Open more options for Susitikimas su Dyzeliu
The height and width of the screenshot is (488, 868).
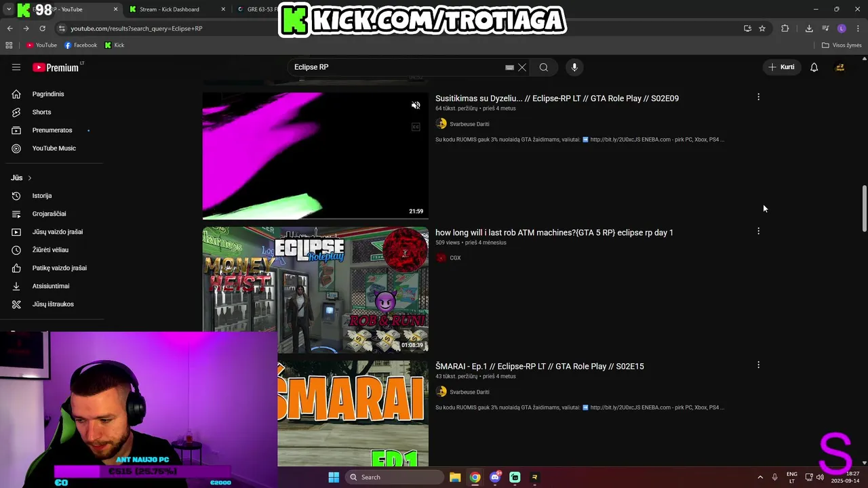(758, 97)
